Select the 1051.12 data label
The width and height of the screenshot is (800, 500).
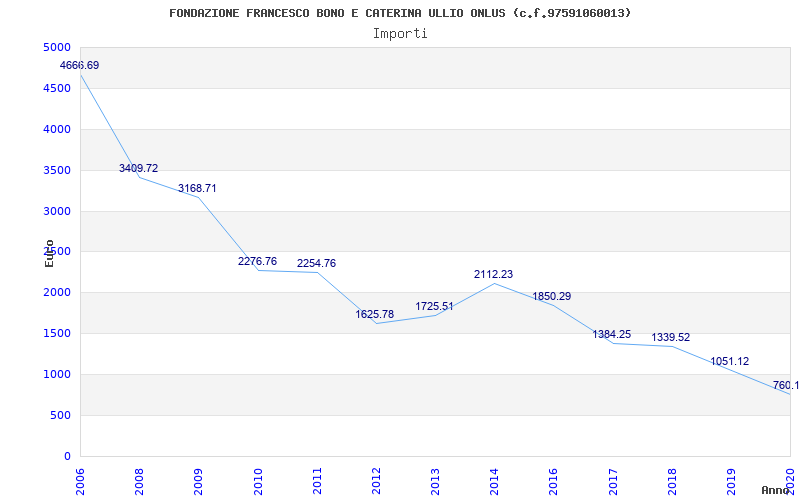pos(730,362)
